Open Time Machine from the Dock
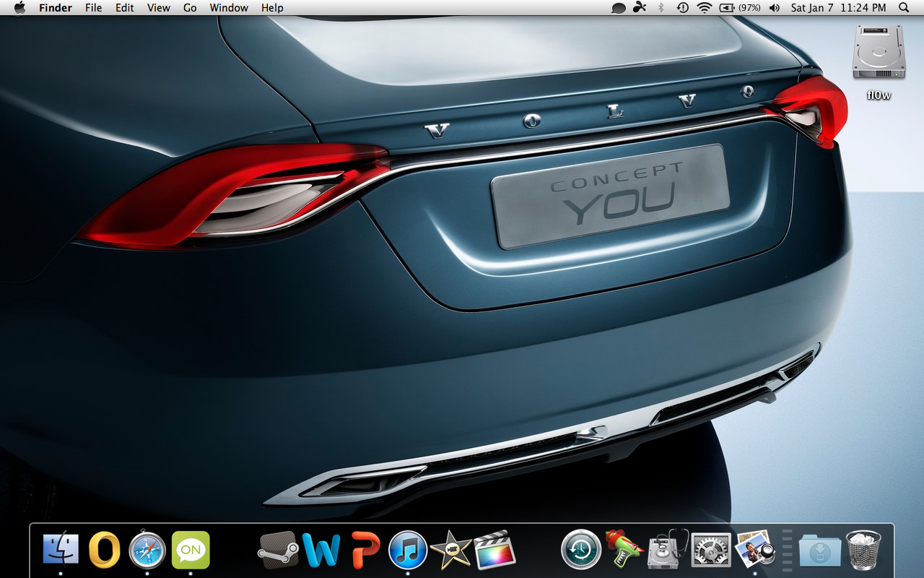 tap(581, 550)
